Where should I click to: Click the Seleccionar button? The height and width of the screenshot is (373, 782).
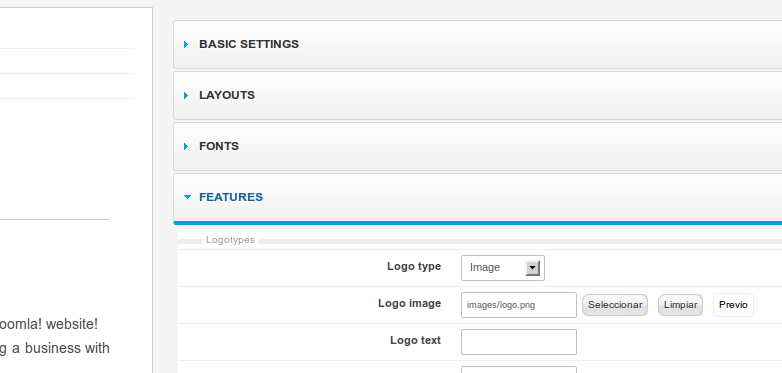[x=615, y=305]
